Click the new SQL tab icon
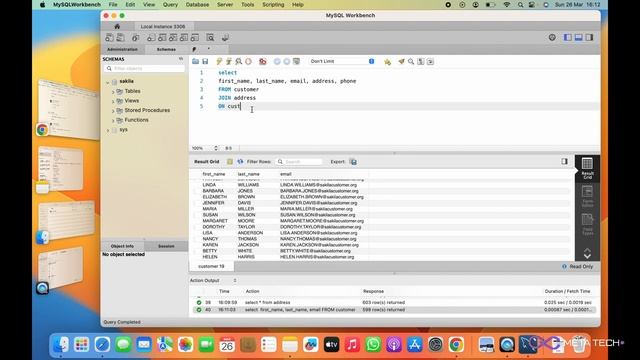 coord(109,38)
